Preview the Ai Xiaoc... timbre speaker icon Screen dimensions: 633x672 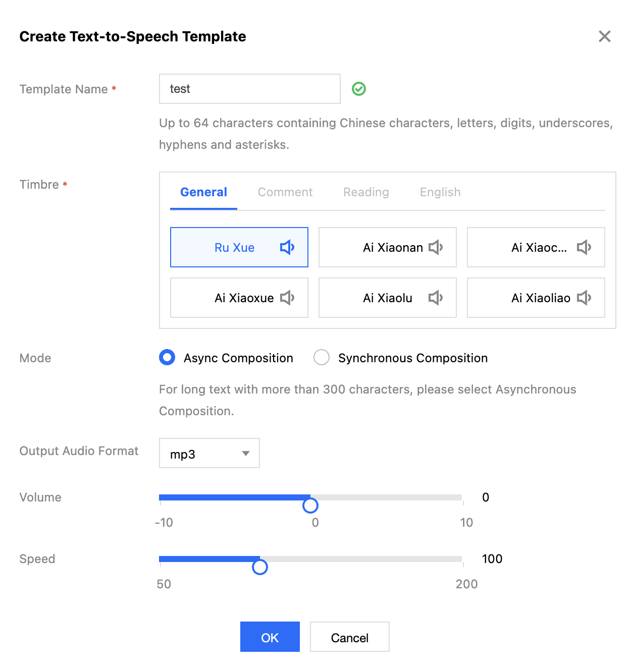tap(584, 247)
